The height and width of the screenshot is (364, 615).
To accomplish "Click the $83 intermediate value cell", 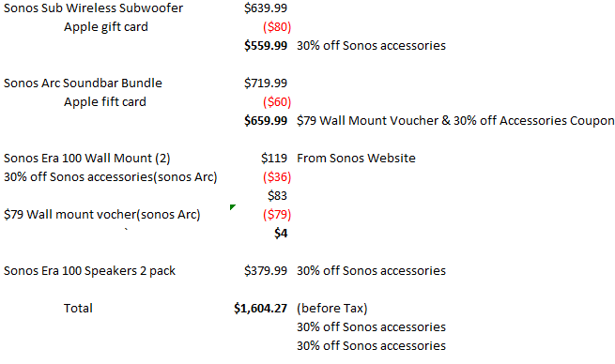I will coord(277,195).
